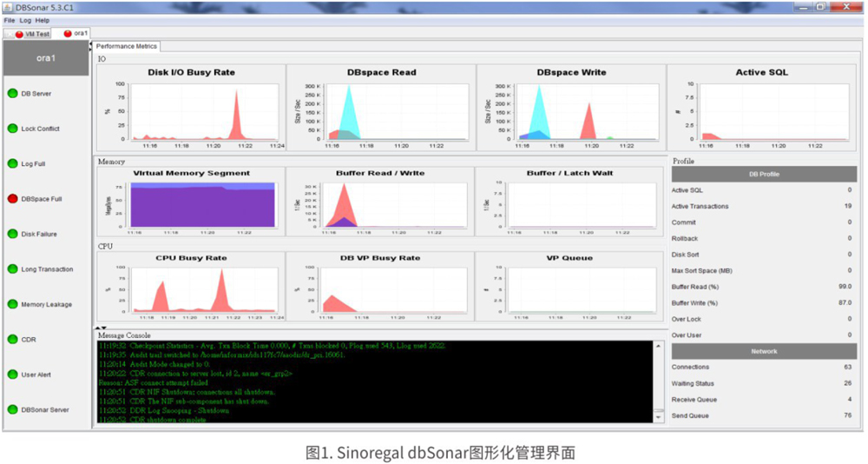Click the Rollback profile row
This screenshot has height=464, width=868.
[x=764, y=238]
